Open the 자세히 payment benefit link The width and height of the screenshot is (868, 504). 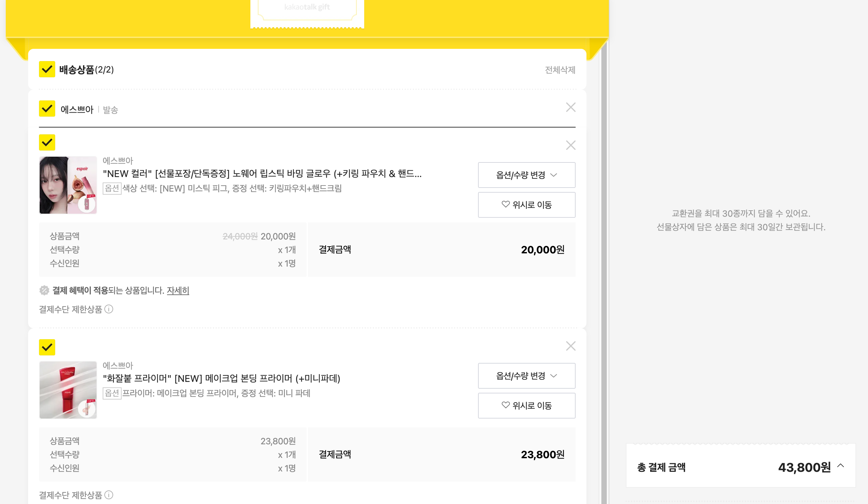point(178,290)
